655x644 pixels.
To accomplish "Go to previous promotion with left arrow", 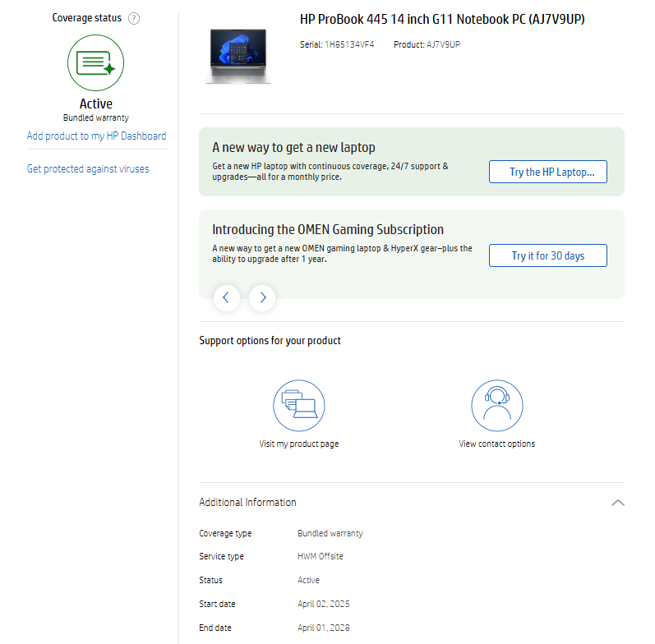I will [227, 298].
